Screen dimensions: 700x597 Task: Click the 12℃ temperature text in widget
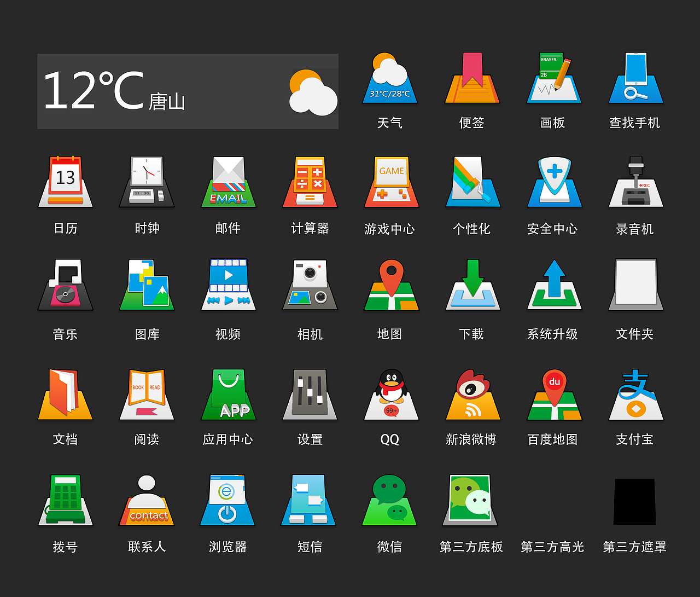(x=94, y=90)
